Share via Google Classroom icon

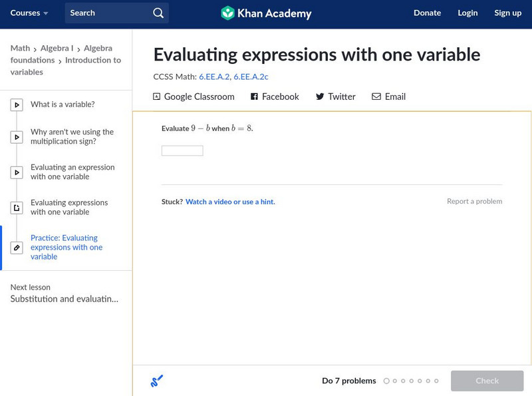coord(157,97)
